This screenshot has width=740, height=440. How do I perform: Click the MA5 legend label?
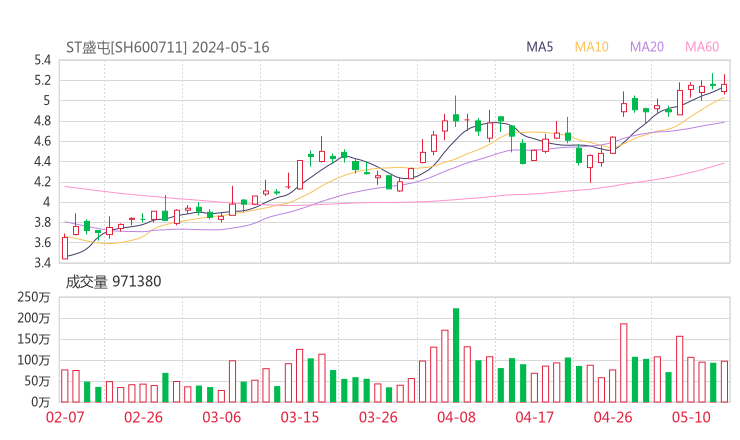[539, 47]
